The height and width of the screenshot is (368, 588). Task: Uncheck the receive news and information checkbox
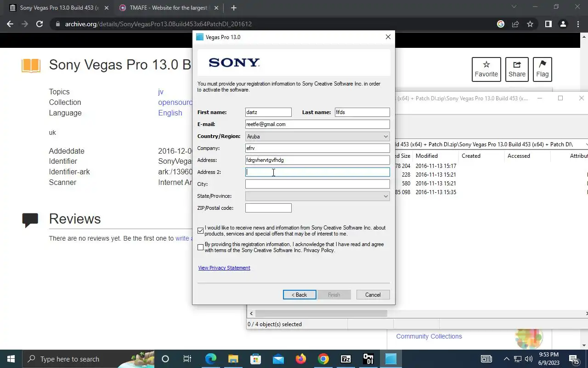click(x=200, y=231)
